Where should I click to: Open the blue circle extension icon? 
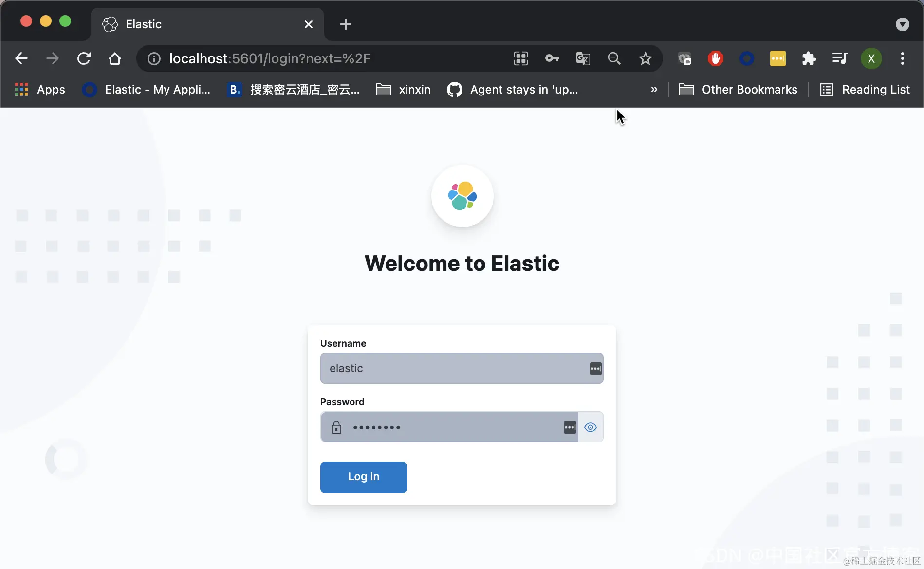tap(747, 58)
